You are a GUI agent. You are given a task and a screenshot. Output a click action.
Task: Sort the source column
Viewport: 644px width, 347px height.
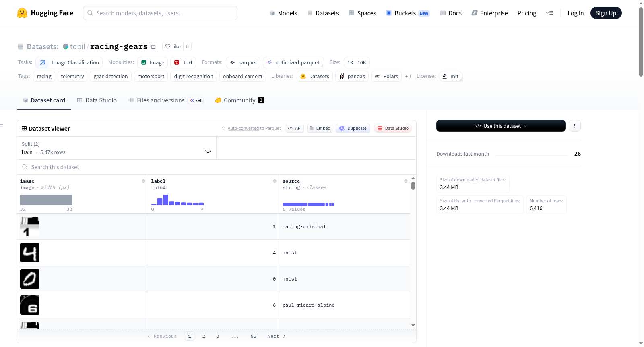[x=406, y=181]
